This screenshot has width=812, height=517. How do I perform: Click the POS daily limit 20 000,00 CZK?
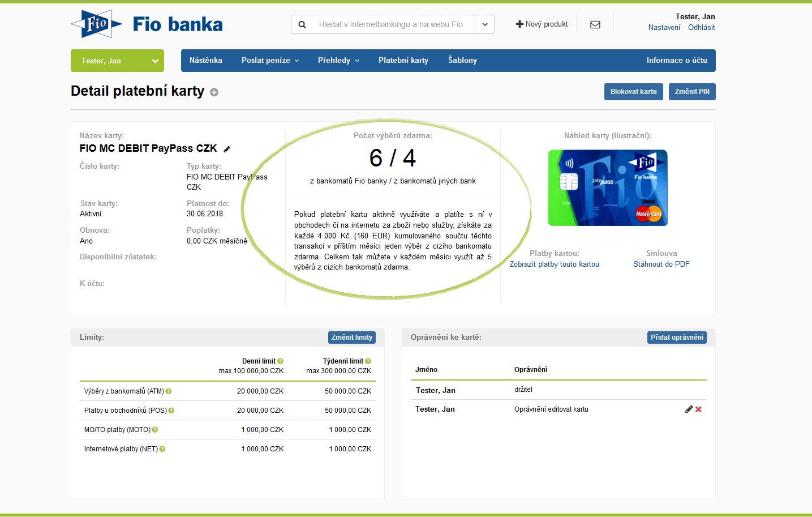pyautogui.click(x=260, y=411)
